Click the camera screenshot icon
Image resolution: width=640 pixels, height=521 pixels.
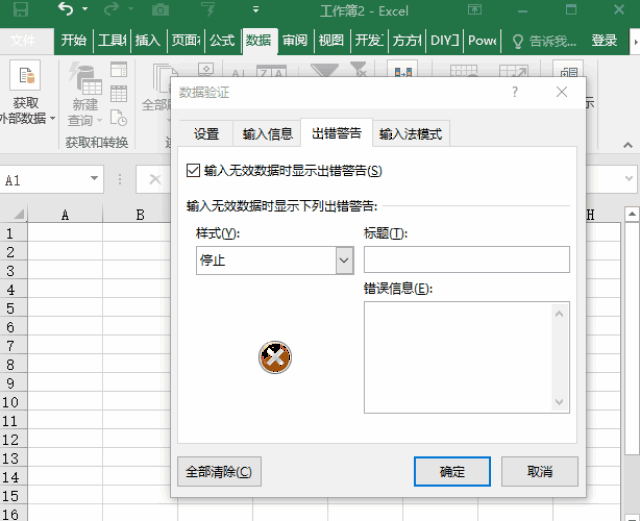(160, 9)
